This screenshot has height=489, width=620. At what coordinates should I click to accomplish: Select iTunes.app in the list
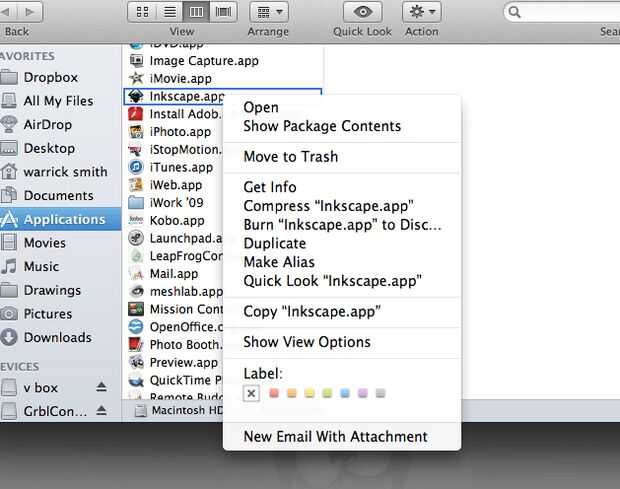coord(181,167)
